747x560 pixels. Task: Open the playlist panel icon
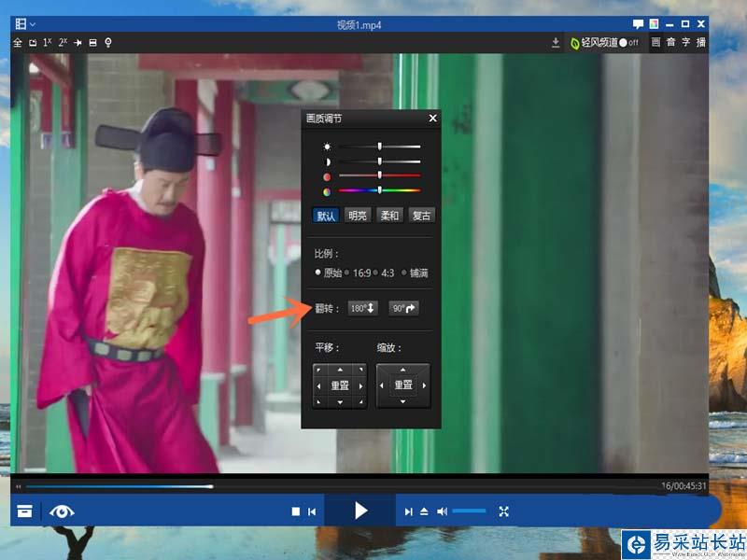point(24,511)
